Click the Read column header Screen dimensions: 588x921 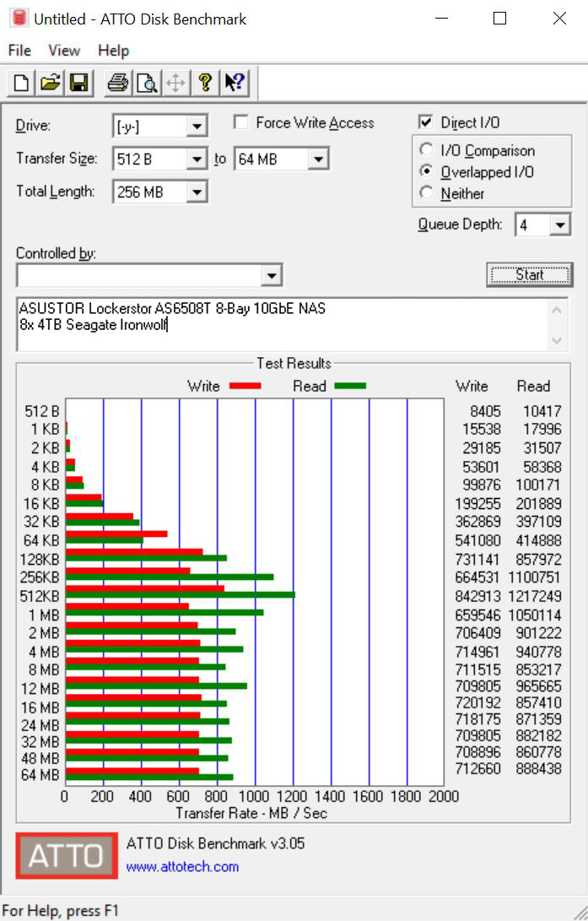tap(533, 386)
